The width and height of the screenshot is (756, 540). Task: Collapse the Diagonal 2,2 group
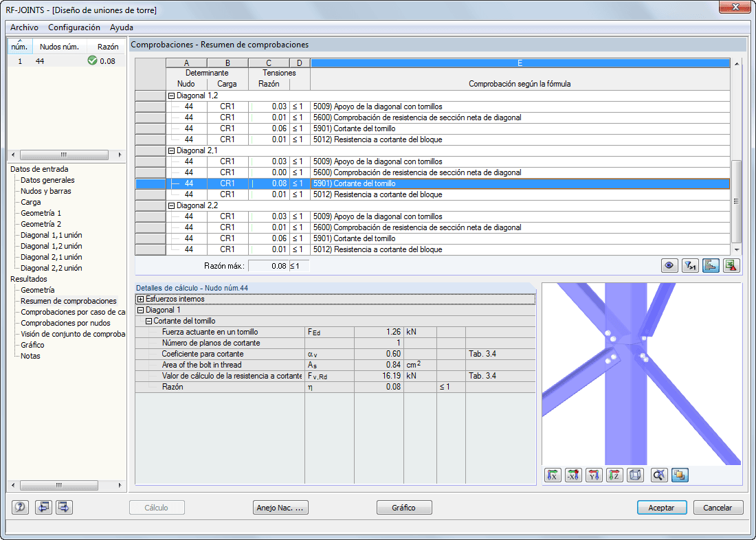click(x=171, y=206)
